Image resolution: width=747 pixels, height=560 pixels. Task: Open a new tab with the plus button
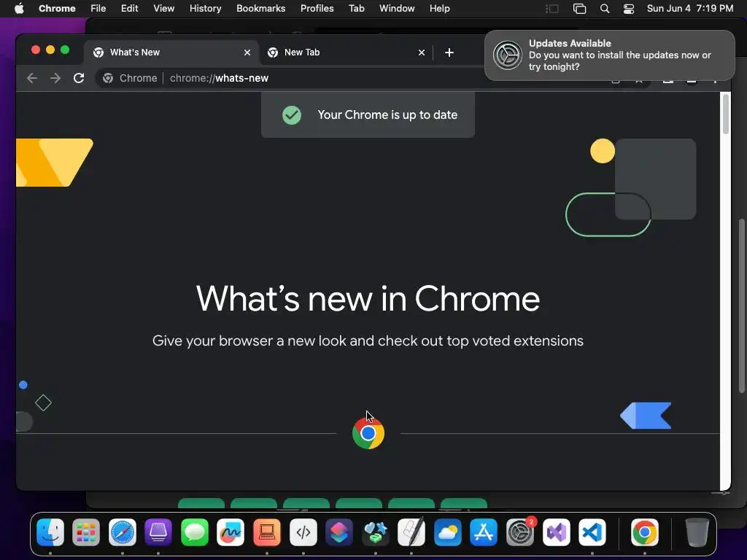coord(449,52)
